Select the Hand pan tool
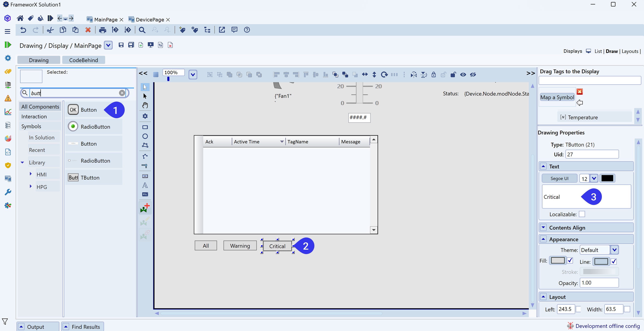Image resolution: width=644 pixels, height=331 pixels. tap(145, 105)
